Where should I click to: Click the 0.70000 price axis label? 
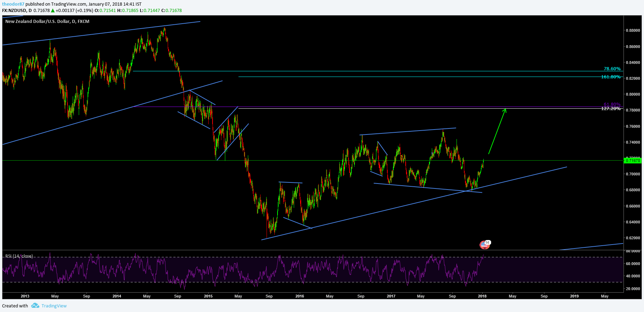pos(633,174)
